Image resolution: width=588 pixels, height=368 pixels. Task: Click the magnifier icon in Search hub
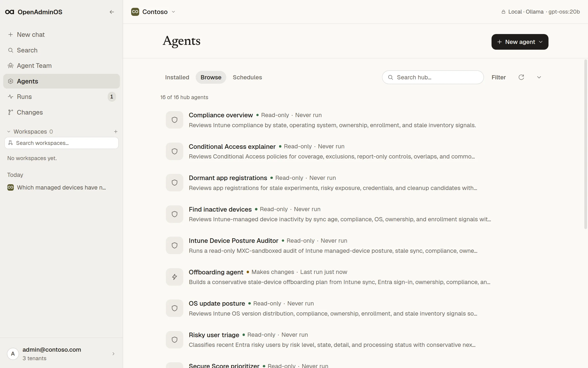(x=390, y=77)
